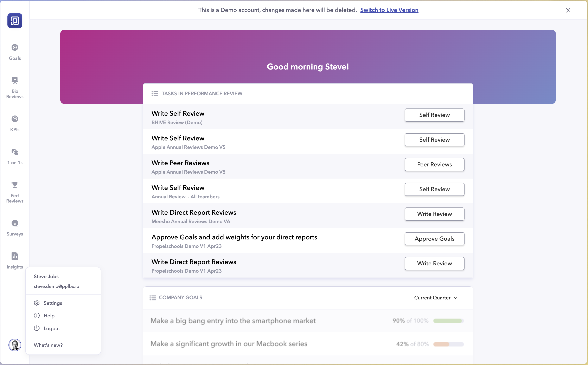
Task: Select Settings in the profile menu
Action: pos(53,303)
